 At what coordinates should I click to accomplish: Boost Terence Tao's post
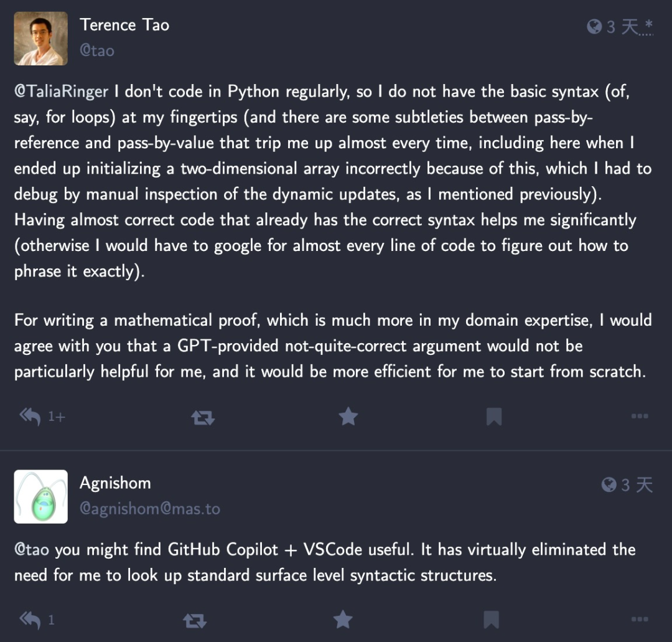coord(203,417)
